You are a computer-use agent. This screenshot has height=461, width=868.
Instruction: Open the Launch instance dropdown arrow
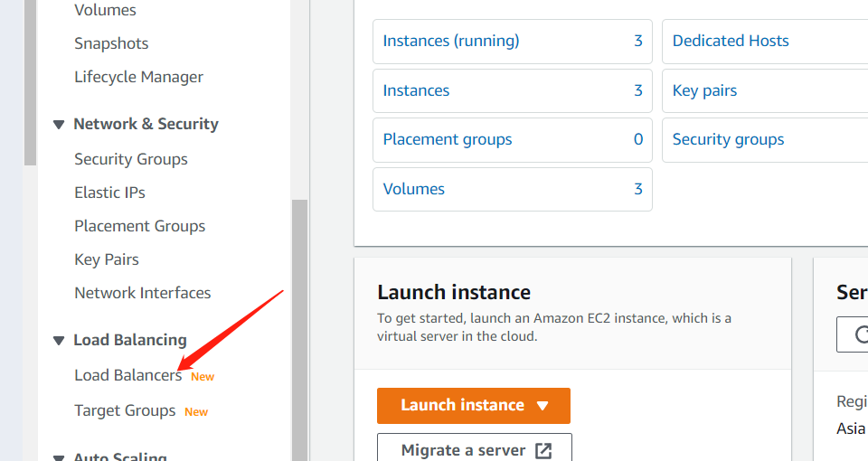point(542,406)
